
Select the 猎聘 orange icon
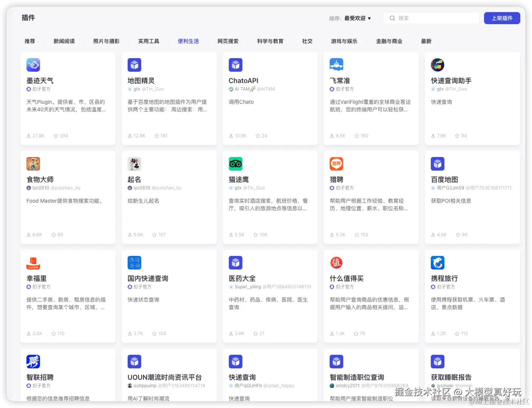click(x=336, y=164)
